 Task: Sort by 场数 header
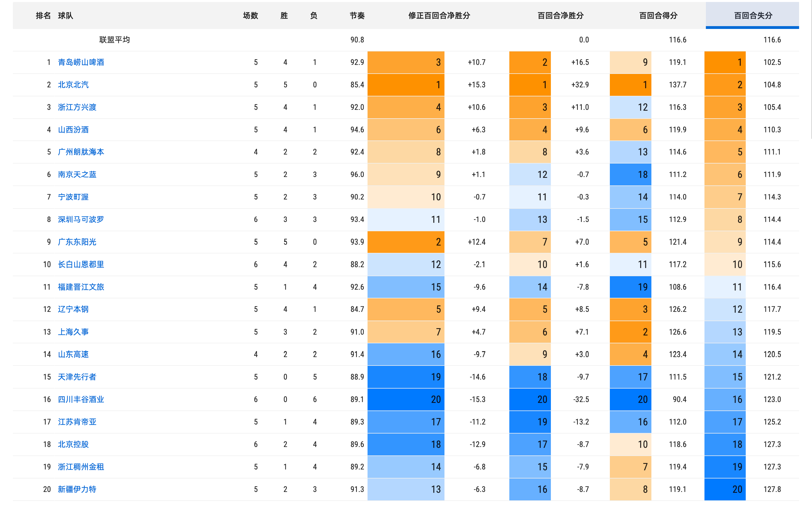[x=250, y=15]
